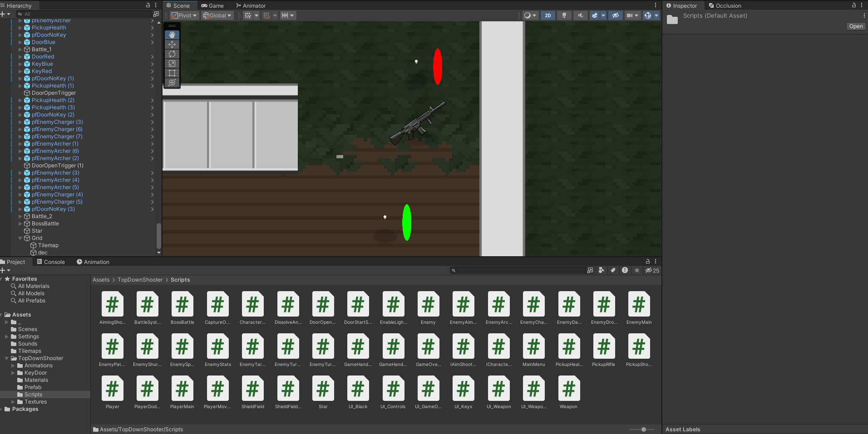
Task: Collapse the Grid object in Hierarchy
Action: click(20, 238)
